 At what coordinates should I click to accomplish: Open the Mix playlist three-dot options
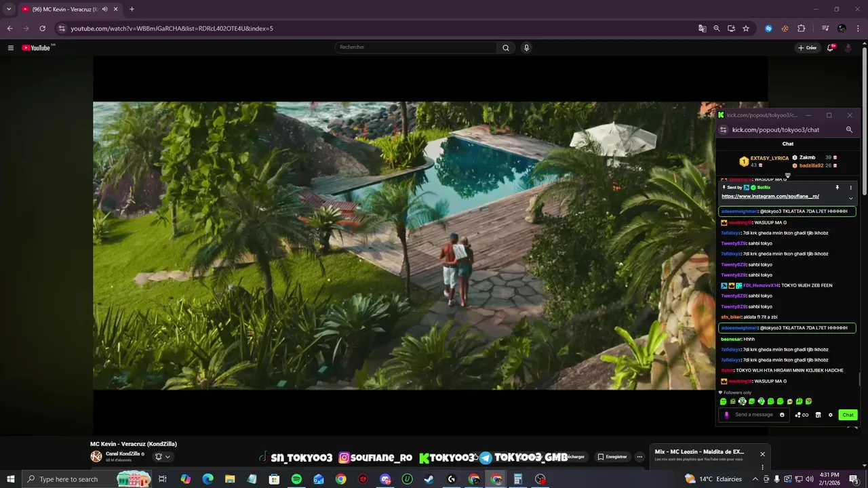762,467
